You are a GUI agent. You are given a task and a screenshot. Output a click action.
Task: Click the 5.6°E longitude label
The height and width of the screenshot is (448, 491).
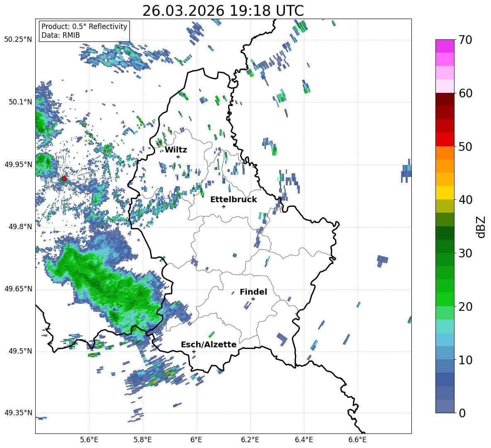tap(89, 440)
